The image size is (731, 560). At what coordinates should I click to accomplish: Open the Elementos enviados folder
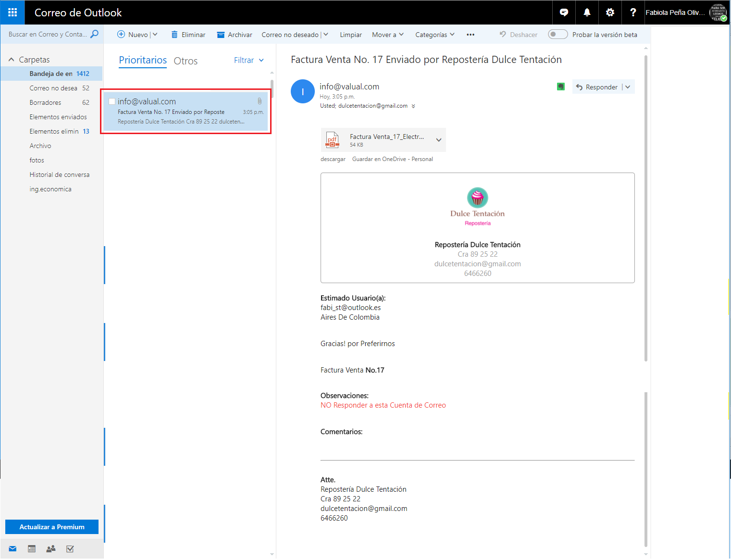coord(58,117)
